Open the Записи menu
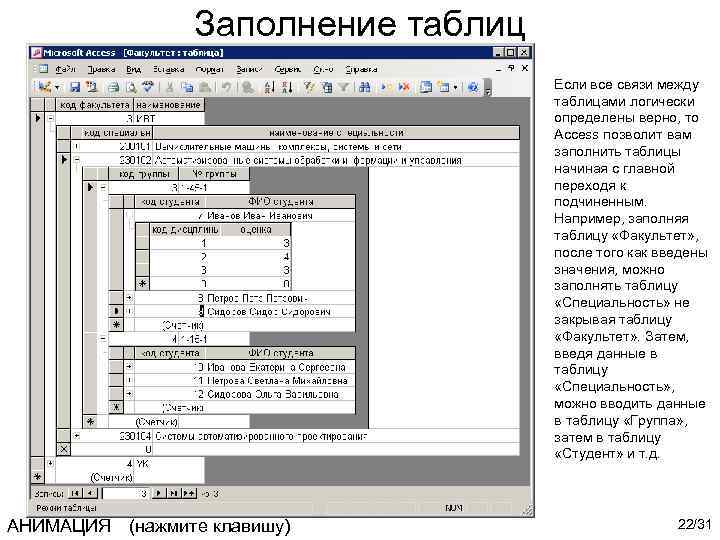Viewport: 720px width, 540px height. [249, 69]
